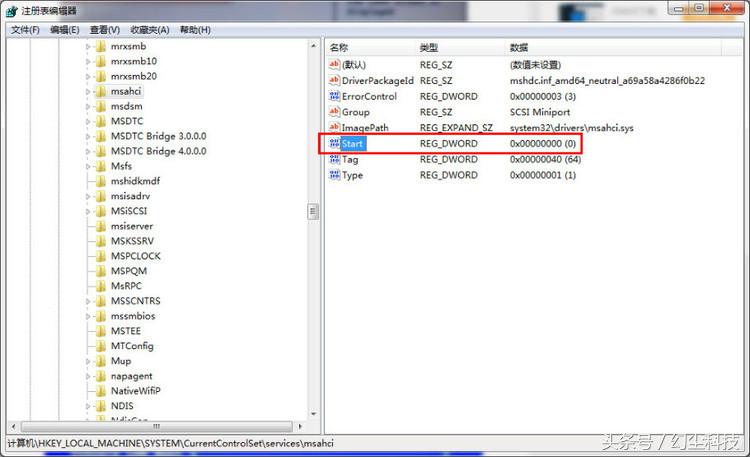Click the MSiSCSI folder icon
This screenshot has height=457, width=750.
tap(100, 211)
